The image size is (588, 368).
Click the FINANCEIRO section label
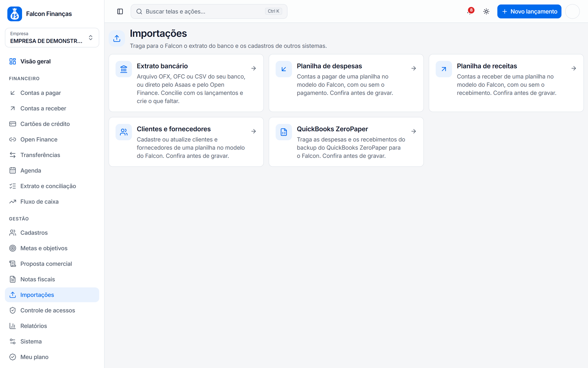click(x=24, y=79)
